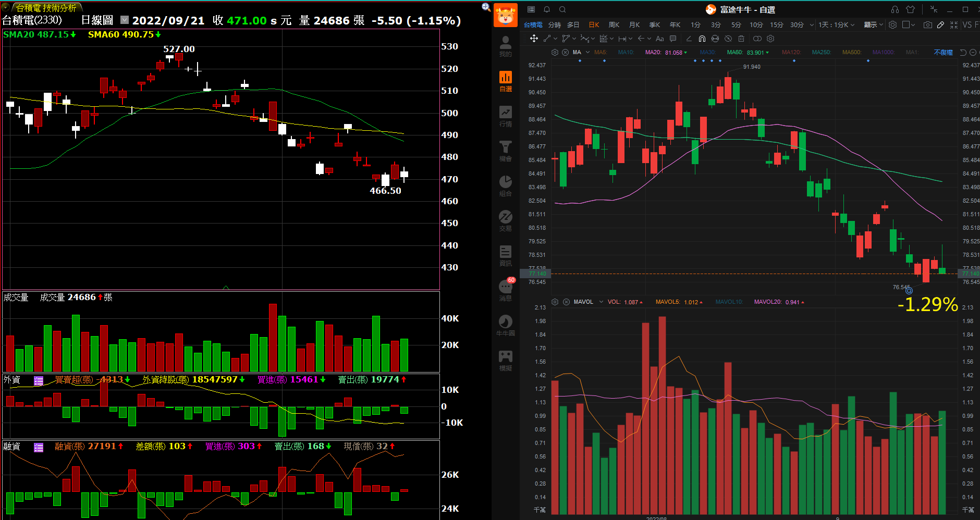
Task: Toggle MA250 indicator line
Action: point(821,52)
